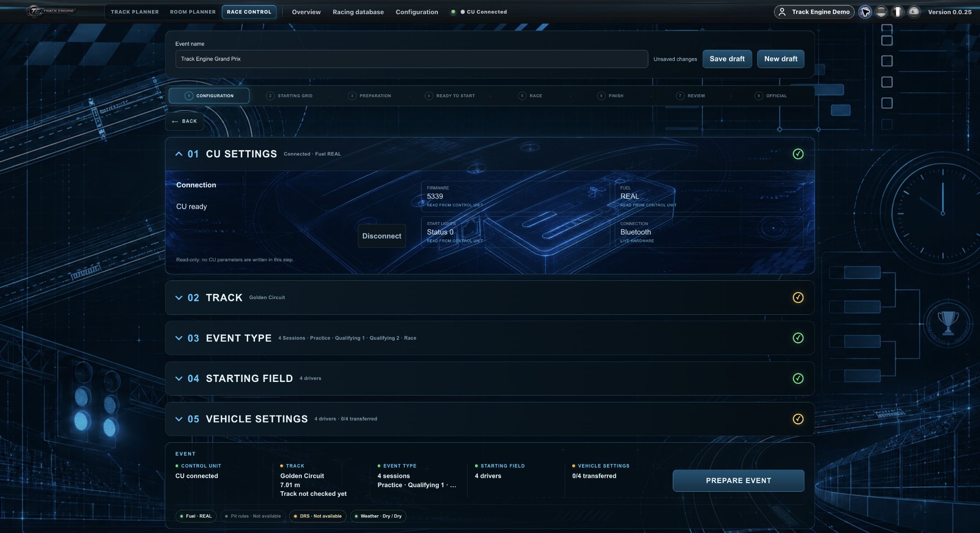980x533 pixels.
Task: Click the '4 drivers' value under Starting Field summary
Action: pyautogui.click(x=488, y=476)
